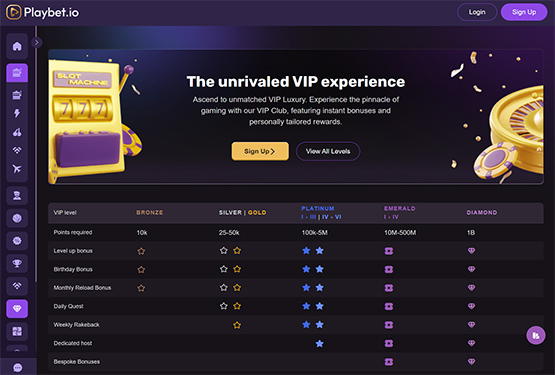Click the Bronze star in Level up bonus row
Image resolution: width=555 pixels, height=375 pixels.
click(x=141, y=251)
